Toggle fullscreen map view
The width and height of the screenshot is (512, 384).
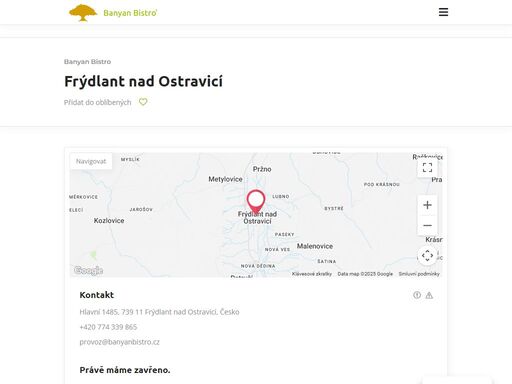point(427,167)
